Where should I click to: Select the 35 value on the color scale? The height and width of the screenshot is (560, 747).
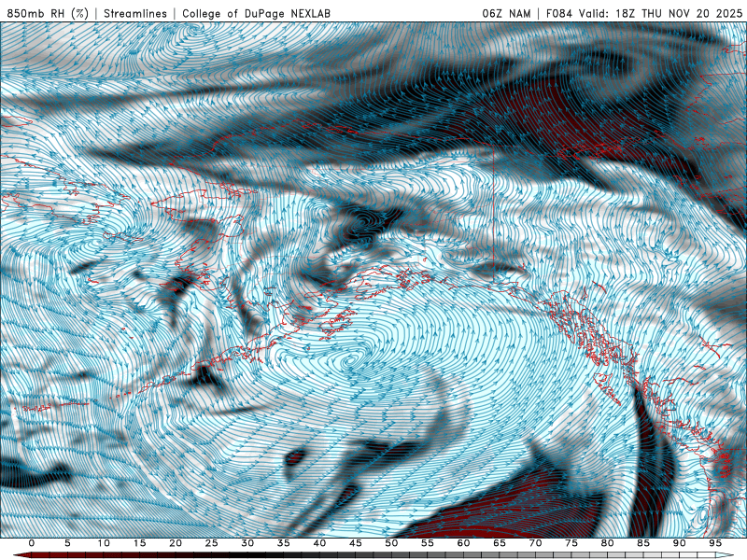click(x=284, y=543)
